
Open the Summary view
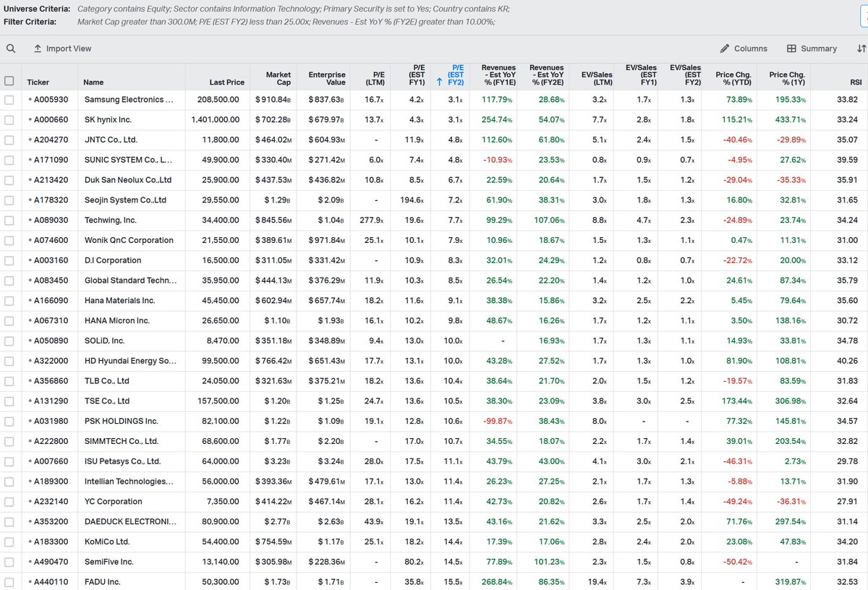[x=812, y=48]
